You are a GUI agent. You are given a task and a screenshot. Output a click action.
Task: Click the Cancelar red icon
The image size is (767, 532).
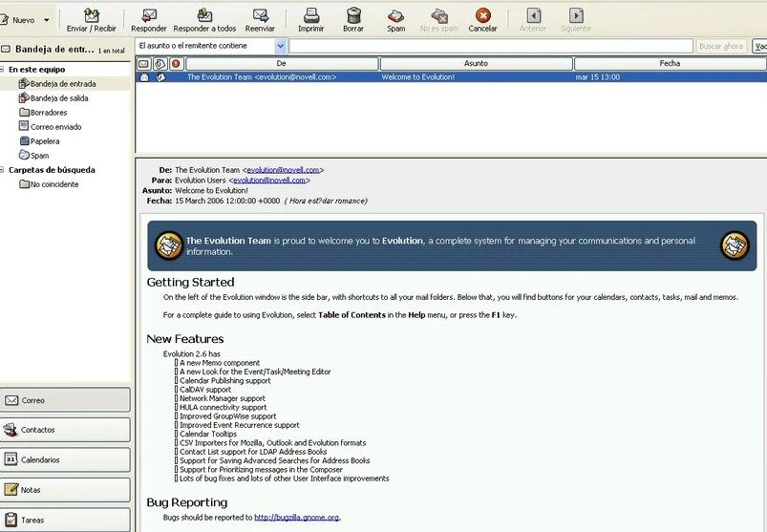[482, 15]
